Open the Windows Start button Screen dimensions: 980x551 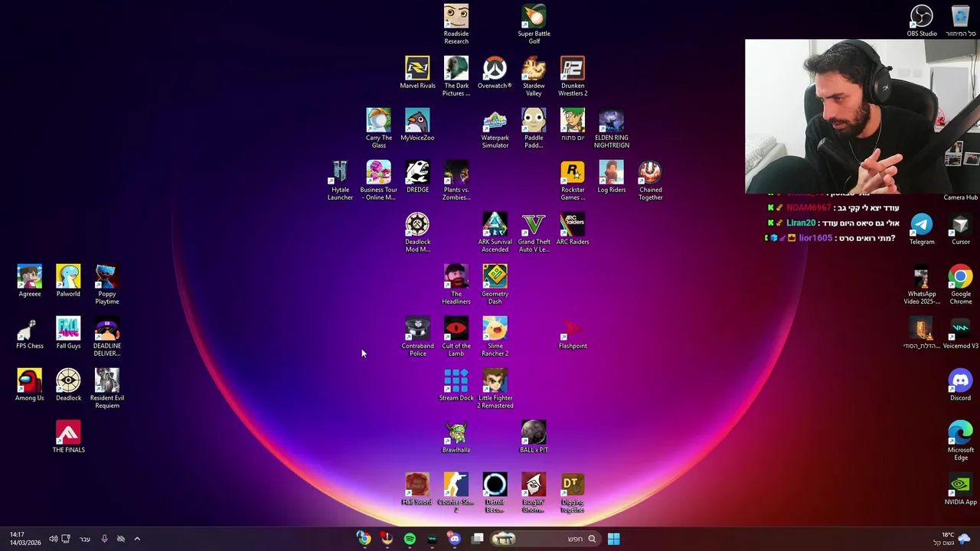point(613,539)
